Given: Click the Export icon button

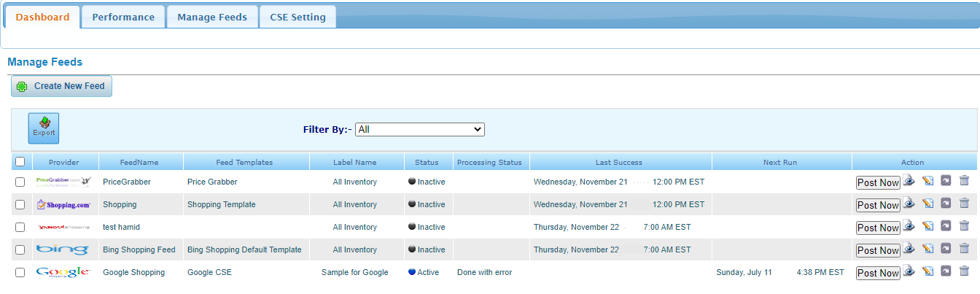Looking at the screenshot, I should pyautogui.click(x=44, y=128).
